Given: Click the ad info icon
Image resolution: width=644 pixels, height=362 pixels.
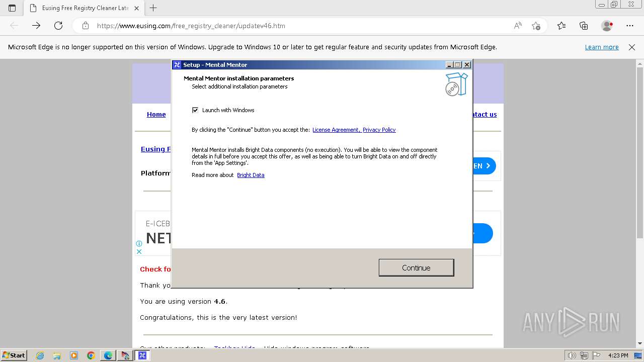Looking at the screenshot, I should coord(139,243).
